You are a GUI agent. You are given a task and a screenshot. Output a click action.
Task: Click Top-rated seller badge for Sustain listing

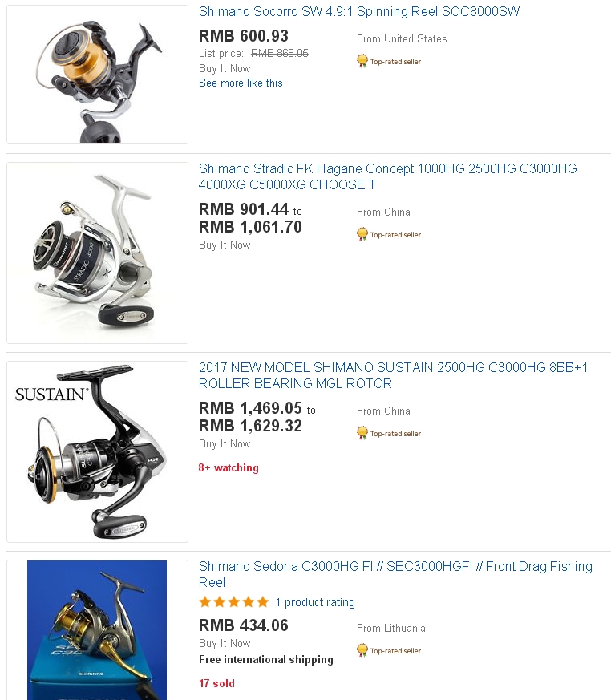[x=389, y=433]
